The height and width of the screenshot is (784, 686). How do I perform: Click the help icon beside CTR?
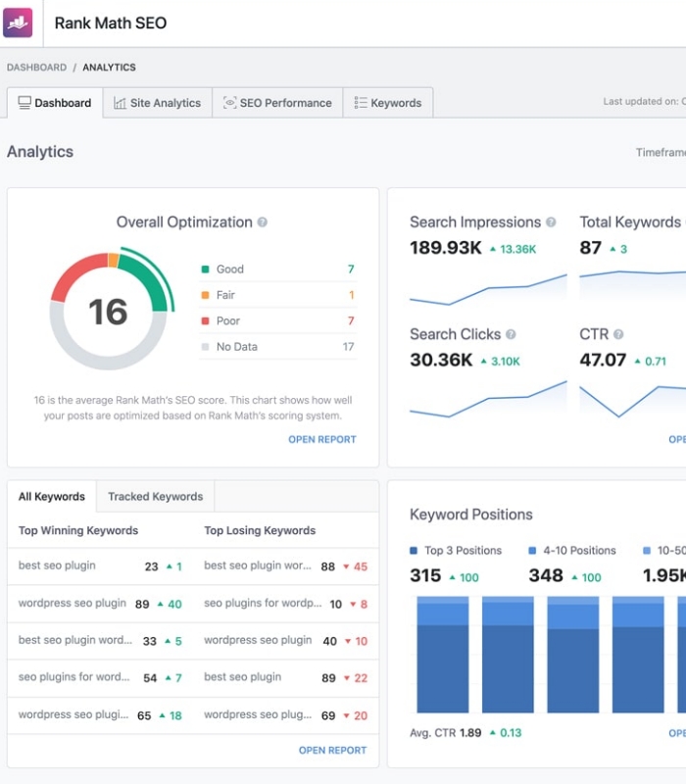tap(618, 334)
